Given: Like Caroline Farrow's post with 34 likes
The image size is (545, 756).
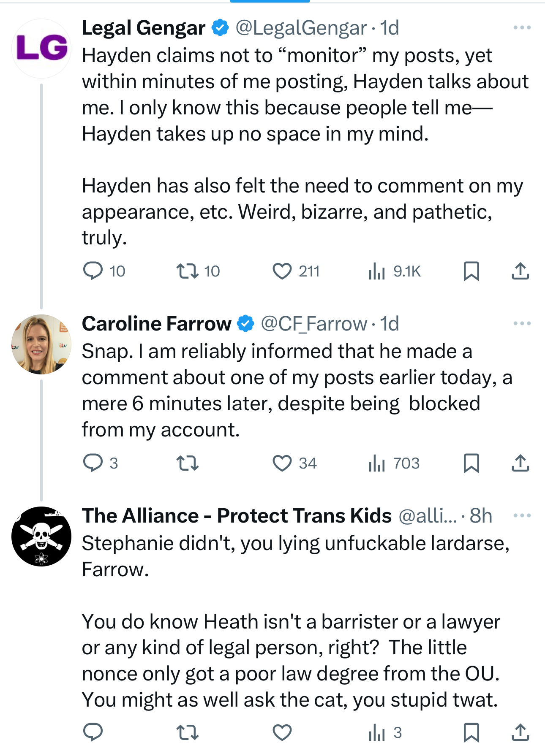Looking at the screenshot, I should click(x=282, y=463).
